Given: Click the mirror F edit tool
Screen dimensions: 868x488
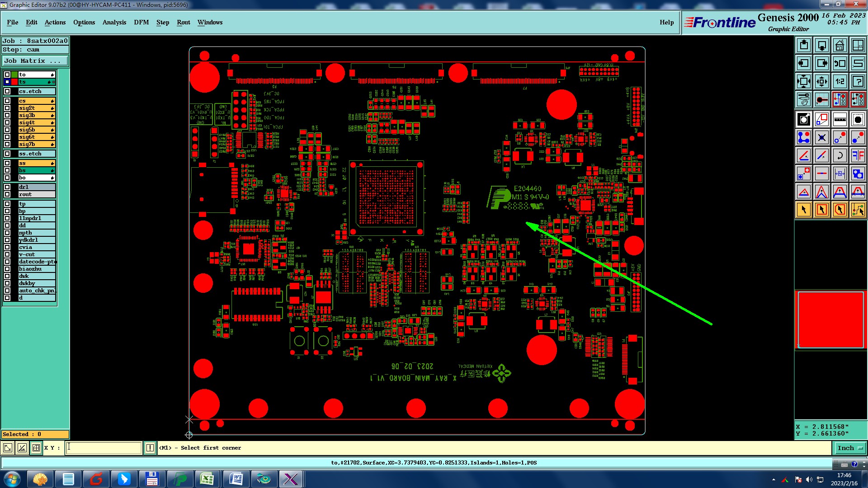Looking at the screenshot, I should point(858,155).
